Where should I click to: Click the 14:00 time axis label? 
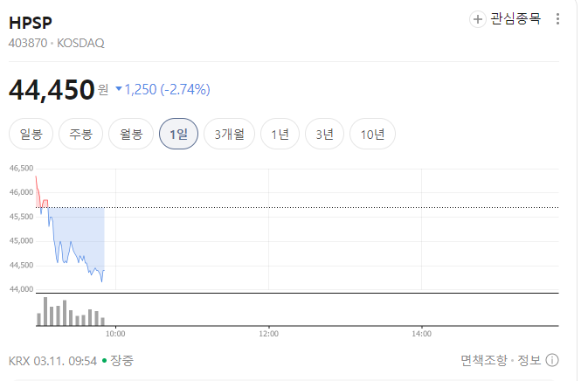(x=421, y=334)
